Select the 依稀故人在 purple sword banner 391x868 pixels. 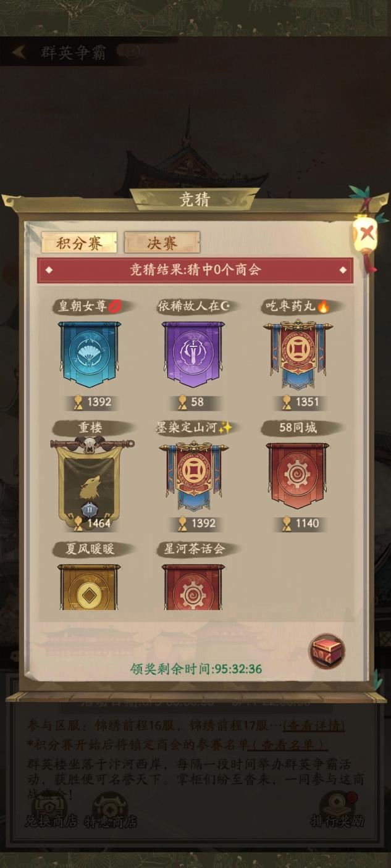194,354
